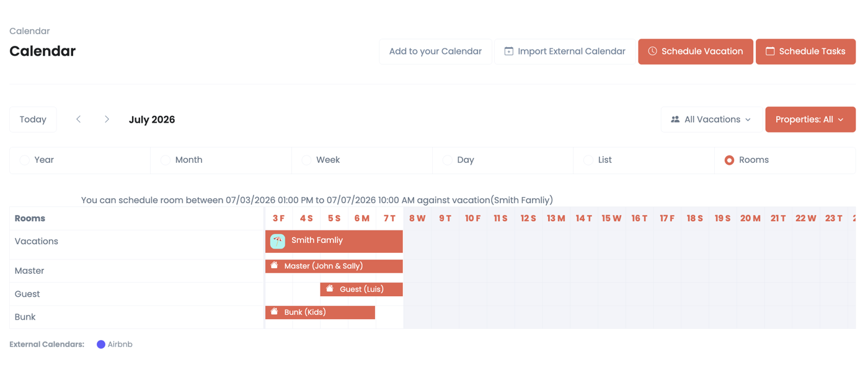Viewport: 868px width, 368px height.
Task: Select the Week view radio button
Action: coord(306,160)
